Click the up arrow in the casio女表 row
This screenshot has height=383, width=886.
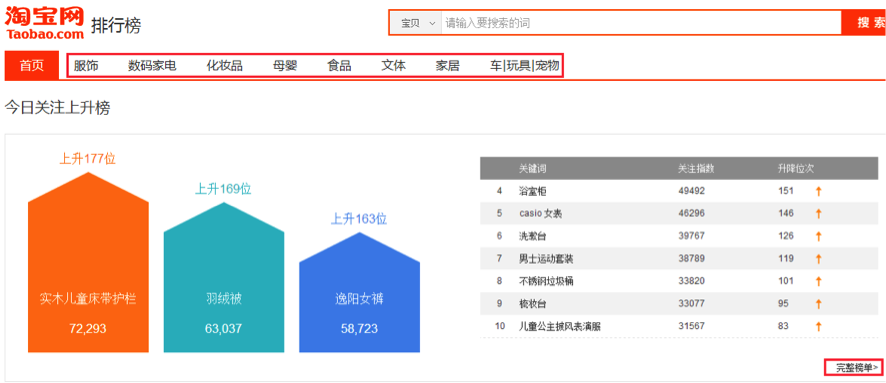point(818,214)
